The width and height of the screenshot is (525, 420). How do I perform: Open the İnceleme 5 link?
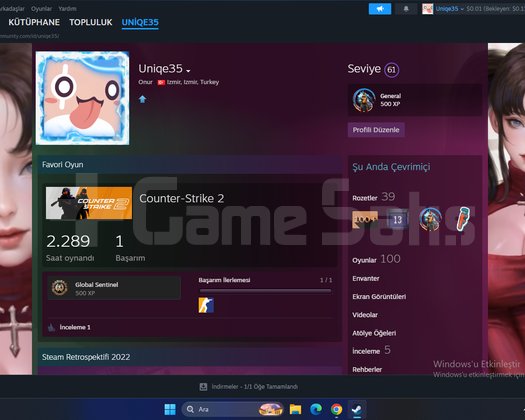click(x=371, y=351)
